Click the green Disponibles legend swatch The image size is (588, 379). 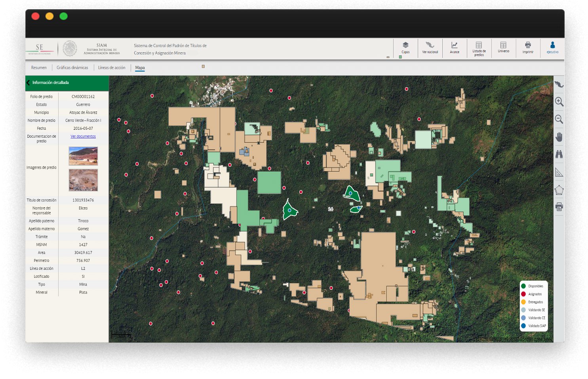tap(523, 286)
